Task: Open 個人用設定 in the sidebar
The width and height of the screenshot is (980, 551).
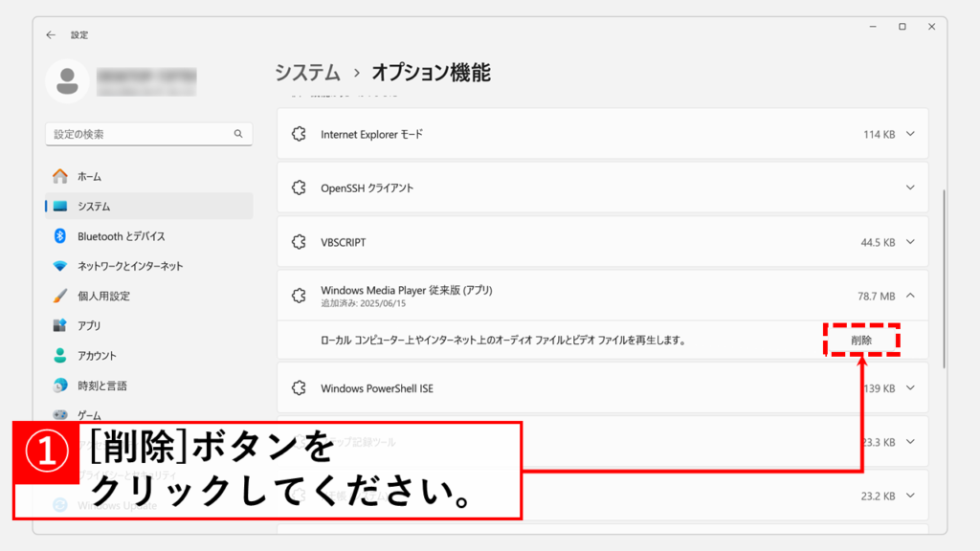Action: click(x=148, y=296)
